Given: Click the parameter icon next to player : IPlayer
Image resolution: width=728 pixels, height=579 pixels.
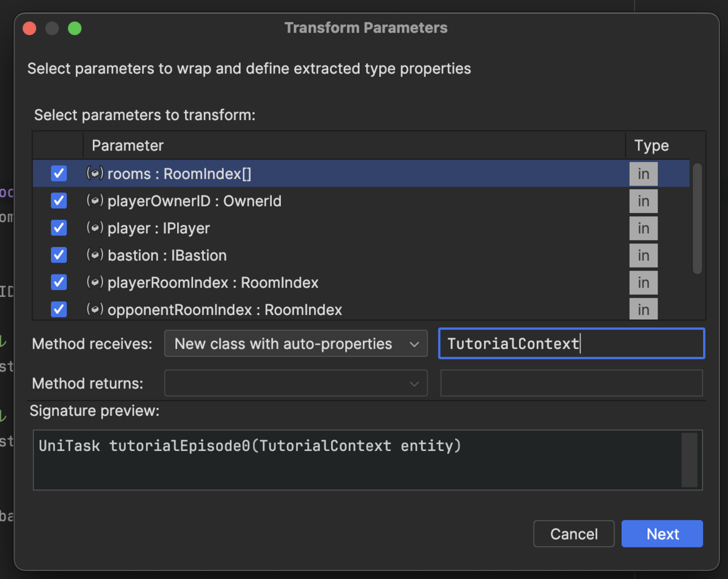Looking at the screenshot, I should point(95,228).
